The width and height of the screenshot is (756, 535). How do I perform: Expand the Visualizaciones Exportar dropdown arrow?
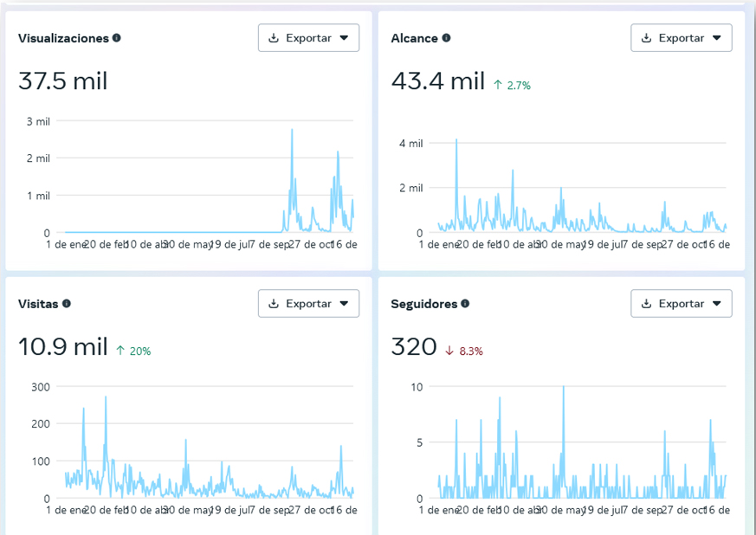tap(344, 37)
